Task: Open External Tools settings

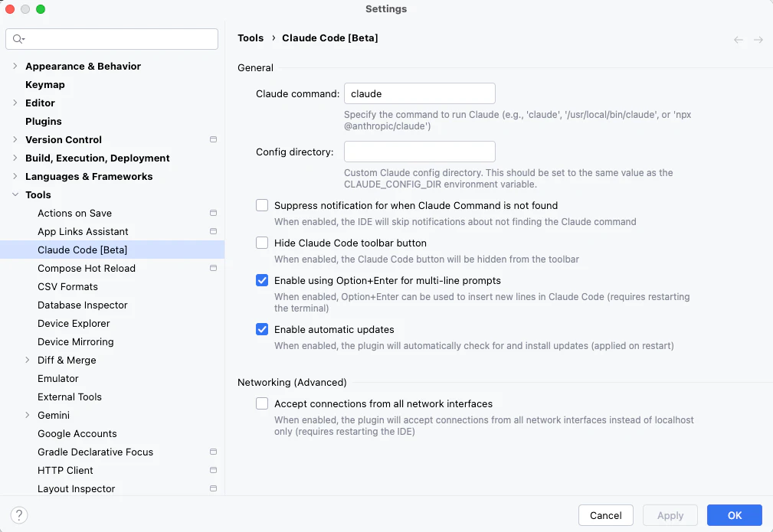Action: click(x=70, y=397)
